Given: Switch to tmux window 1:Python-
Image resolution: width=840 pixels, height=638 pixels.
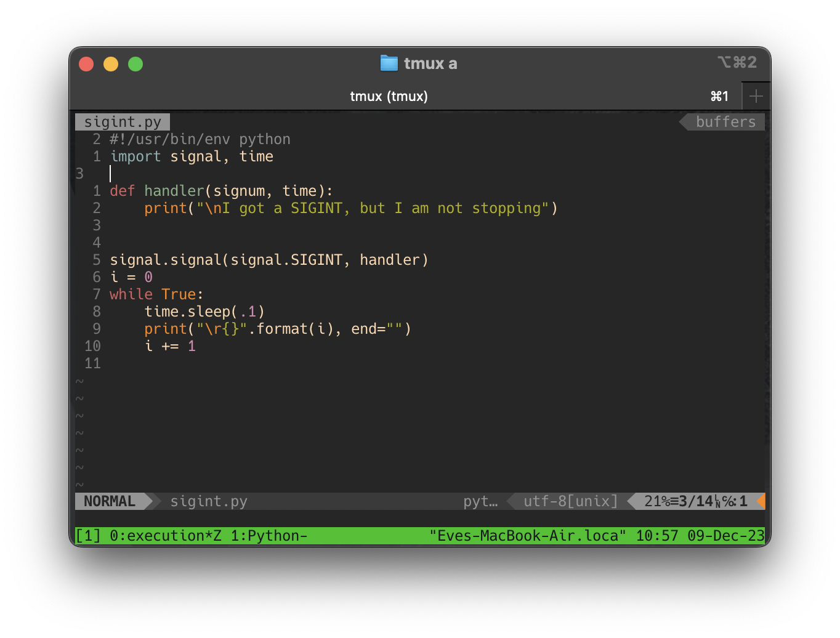Looking at the screenshot, I should coord(269,536).
